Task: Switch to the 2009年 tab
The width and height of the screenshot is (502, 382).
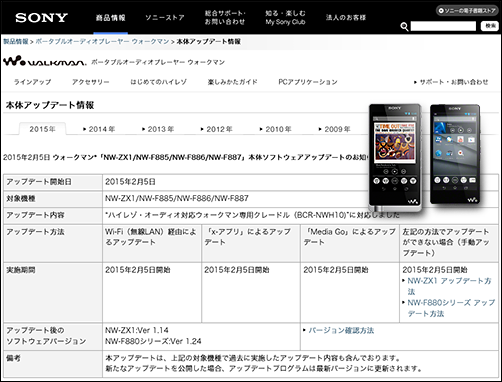Action: (x=334, y=129)
